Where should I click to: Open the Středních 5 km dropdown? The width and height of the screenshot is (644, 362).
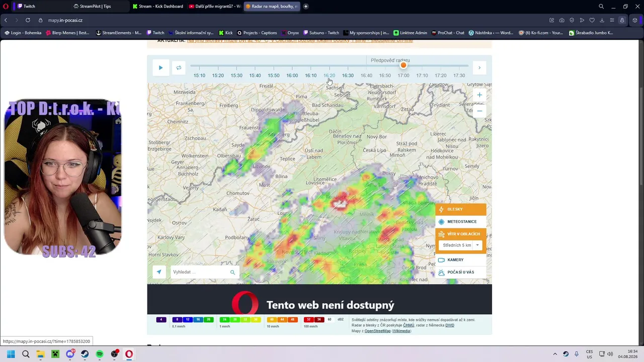[x=461, y=245]
